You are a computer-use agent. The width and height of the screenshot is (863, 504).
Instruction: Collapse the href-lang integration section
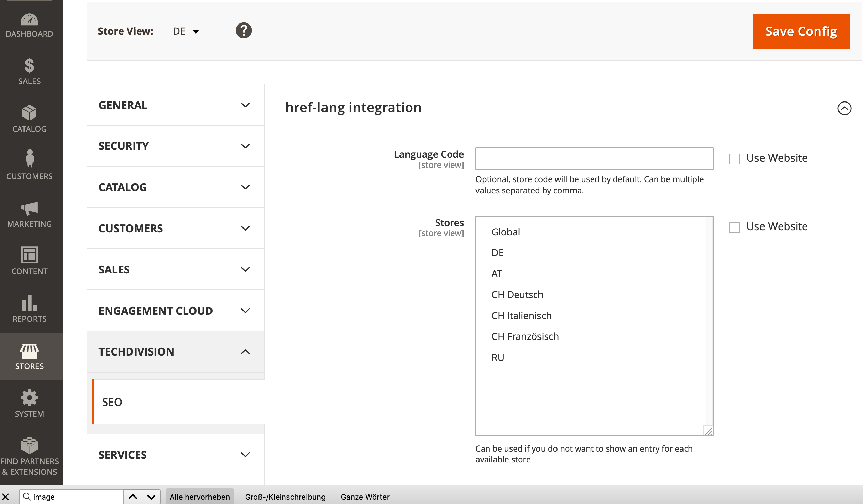pyautogui.click(x=844, y=109)
